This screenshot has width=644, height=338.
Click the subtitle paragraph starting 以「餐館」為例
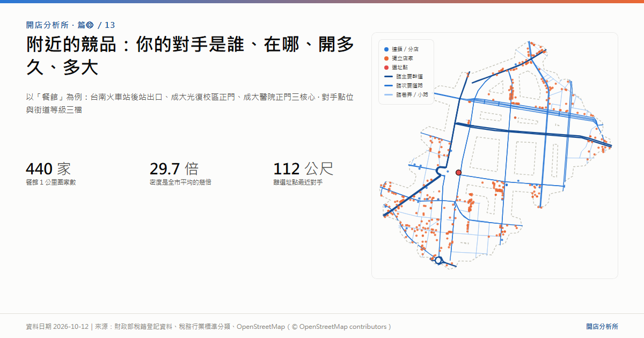click(189, 104)
